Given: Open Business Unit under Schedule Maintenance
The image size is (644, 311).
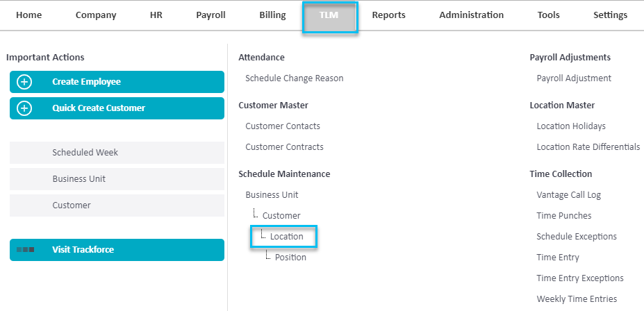Looking at the screenshot, I should coord(272,194).
